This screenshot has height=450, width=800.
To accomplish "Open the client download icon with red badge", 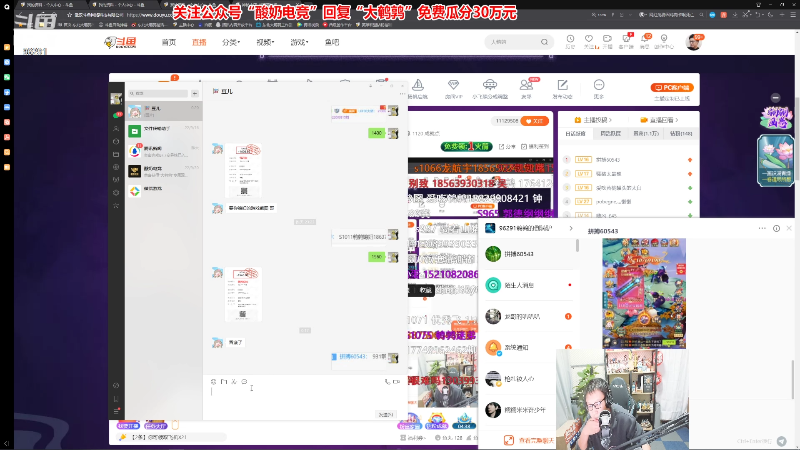I will (x=626, y=41).
